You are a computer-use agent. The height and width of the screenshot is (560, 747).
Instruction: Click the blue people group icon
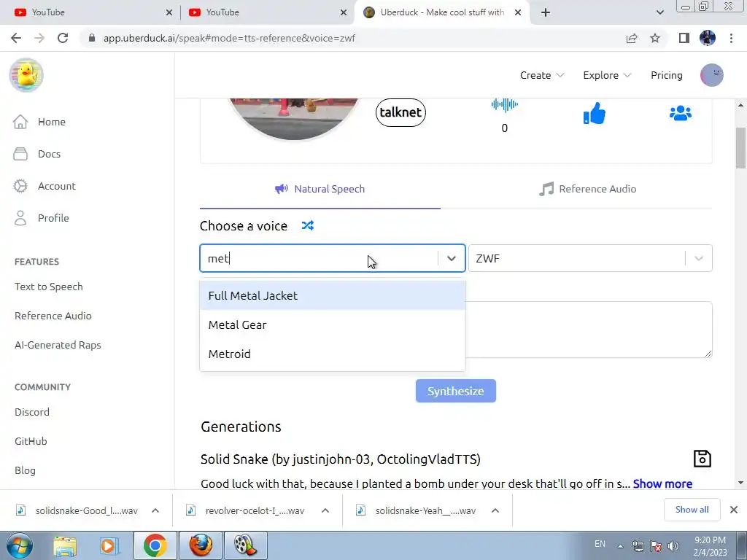(681, 113)
